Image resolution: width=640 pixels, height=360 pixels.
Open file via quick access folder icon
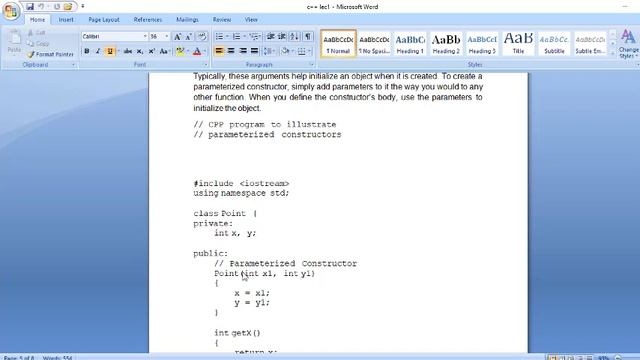click(68, 7)
